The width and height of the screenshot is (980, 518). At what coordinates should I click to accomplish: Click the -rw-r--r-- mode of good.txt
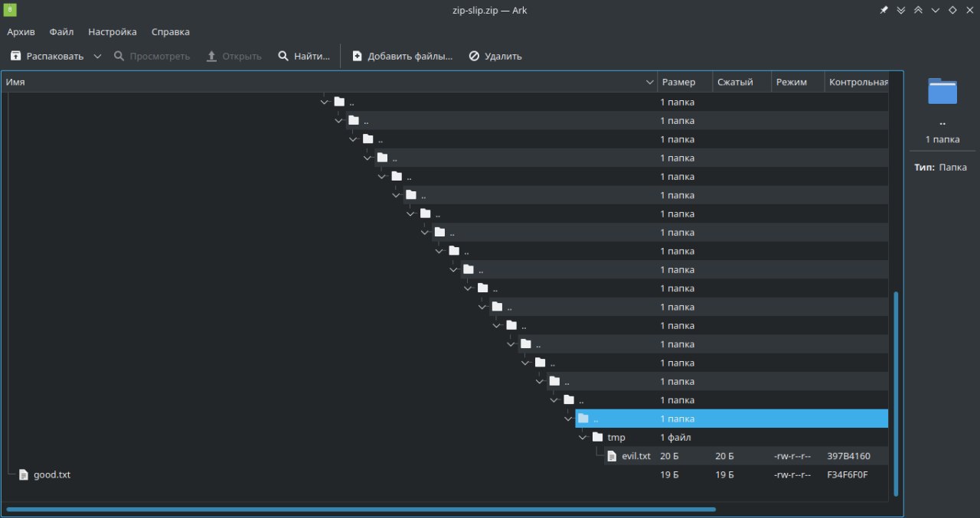tap(792, 474)
